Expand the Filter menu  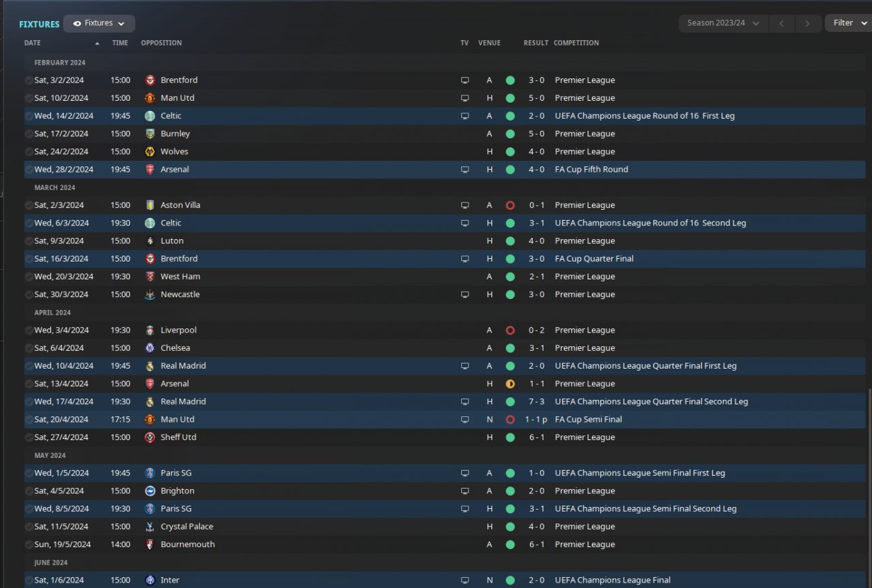[x=848, y=23]
